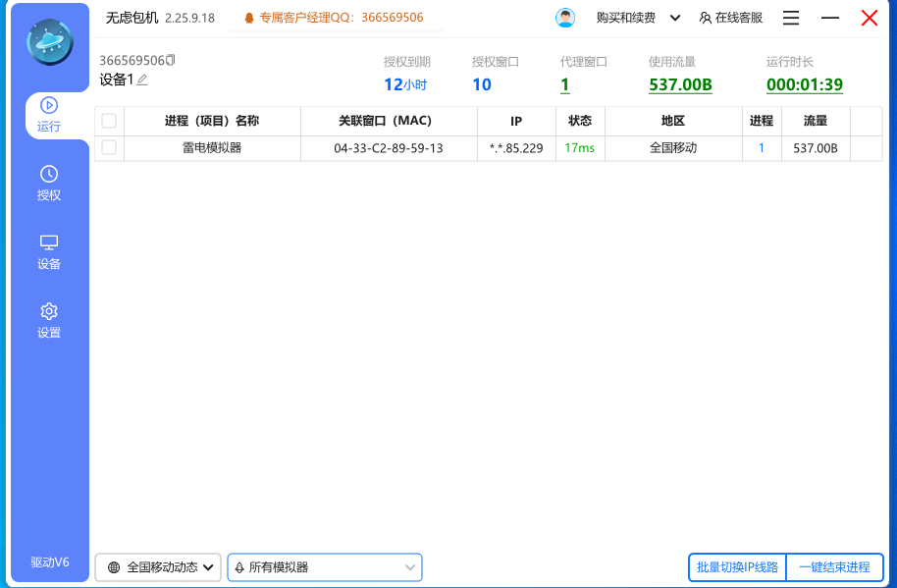897x588 pixels.
Task: Switch to the 授权 tab
Action: (x=49, y=183)
